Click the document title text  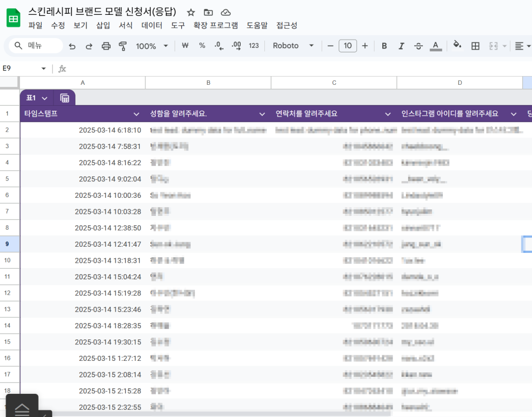(x=102, y=12)
